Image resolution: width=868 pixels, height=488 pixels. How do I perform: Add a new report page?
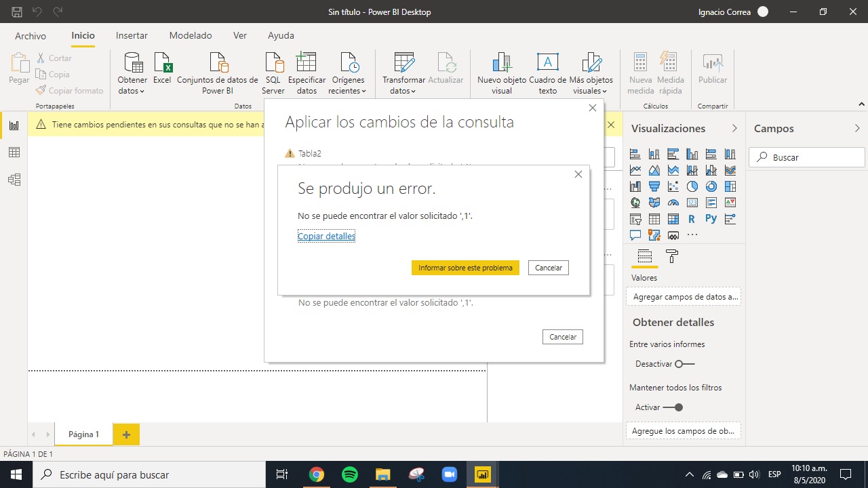pyautogui.click(x=126, y=434)
